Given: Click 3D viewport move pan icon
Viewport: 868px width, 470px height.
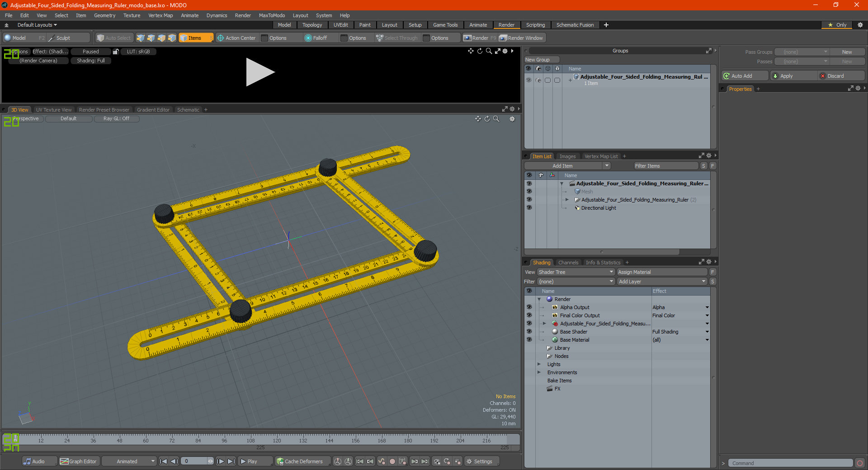Looking at the screenshot, I should pos(478,119).
